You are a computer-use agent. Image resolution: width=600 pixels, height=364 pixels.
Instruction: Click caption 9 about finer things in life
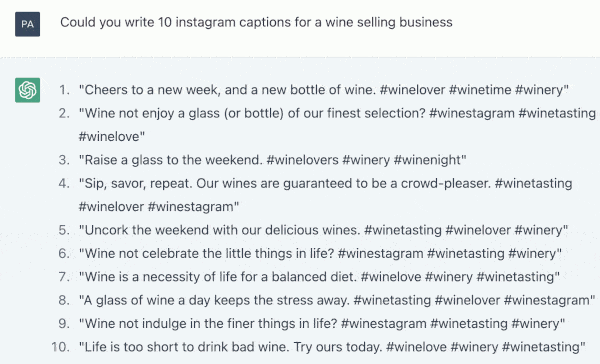click(322, 323)
